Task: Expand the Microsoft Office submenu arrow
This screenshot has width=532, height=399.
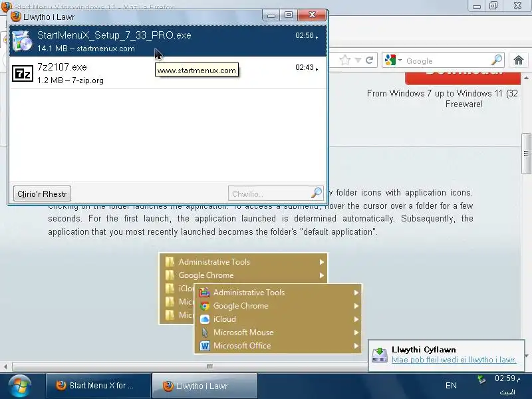Action: click(356, 346)
